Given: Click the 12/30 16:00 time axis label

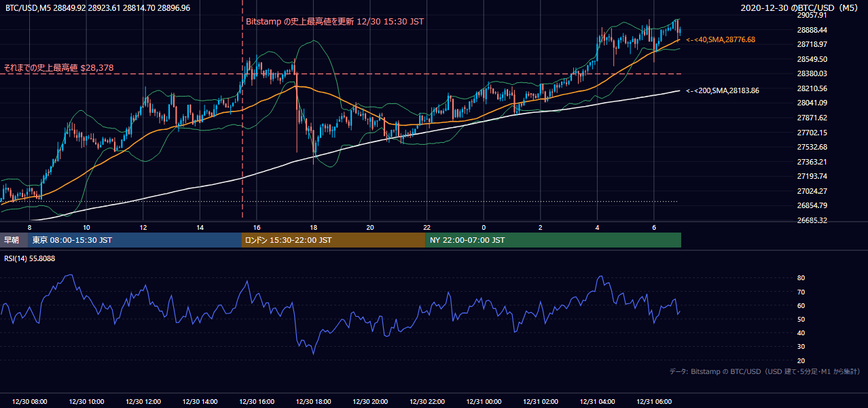Looking at the screenshot, I should coord(257,402).
